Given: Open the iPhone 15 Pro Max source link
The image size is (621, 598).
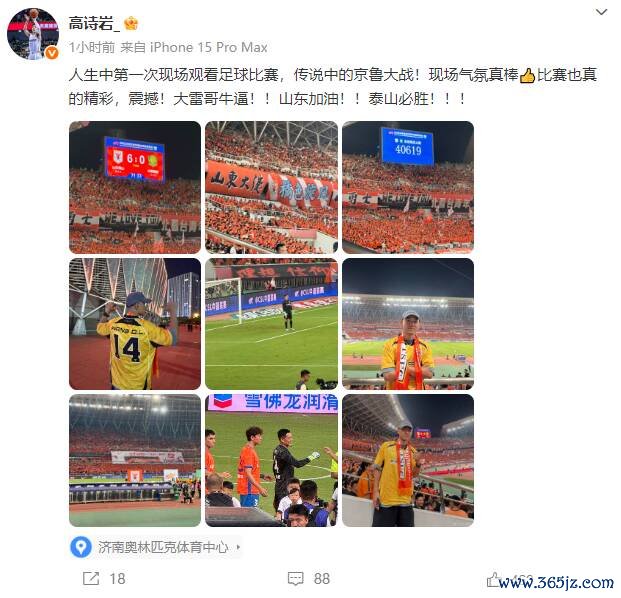Looking at the screenshot, I should point(209,48).
